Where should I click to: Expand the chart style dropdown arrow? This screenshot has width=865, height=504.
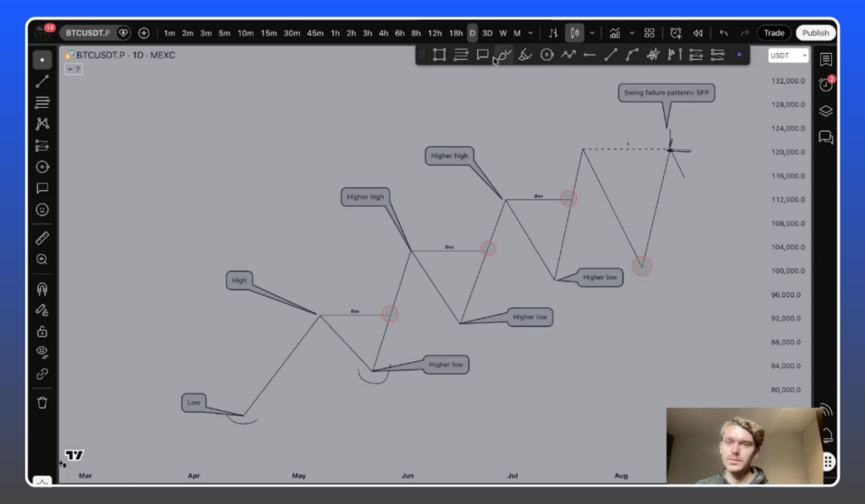click(591, 33)
